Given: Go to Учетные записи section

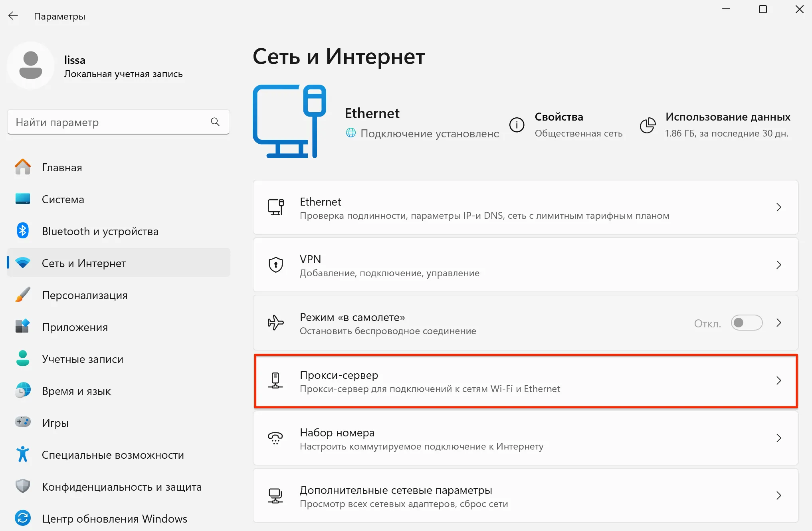Looking at the screenshot, I should tap(119, 359).
